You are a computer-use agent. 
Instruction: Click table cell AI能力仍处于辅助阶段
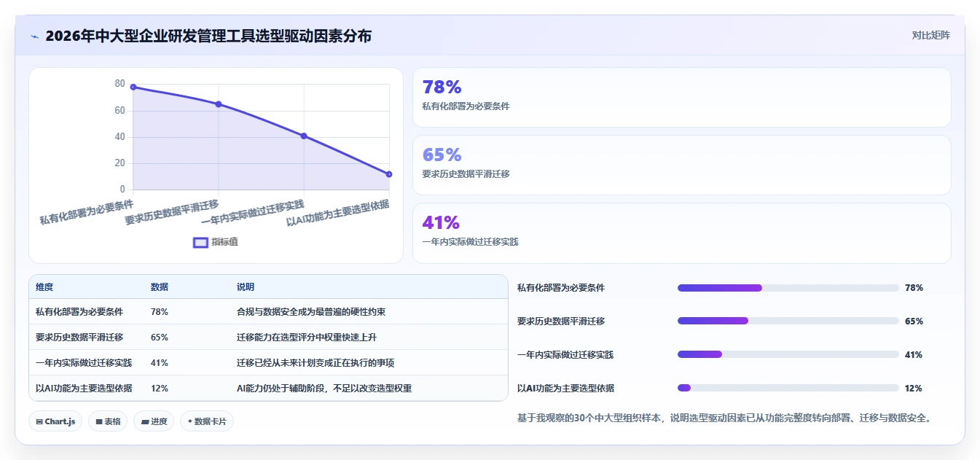click(324, 389)
